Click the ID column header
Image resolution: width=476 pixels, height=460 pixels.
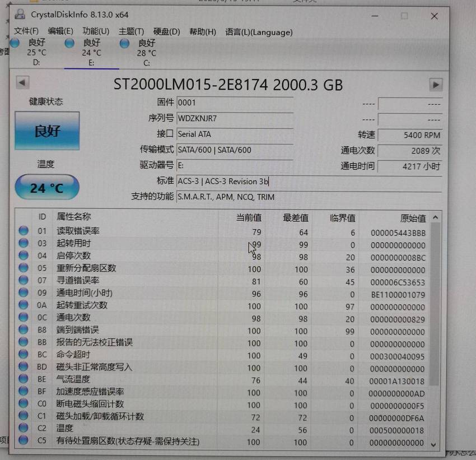pos(42,216)
